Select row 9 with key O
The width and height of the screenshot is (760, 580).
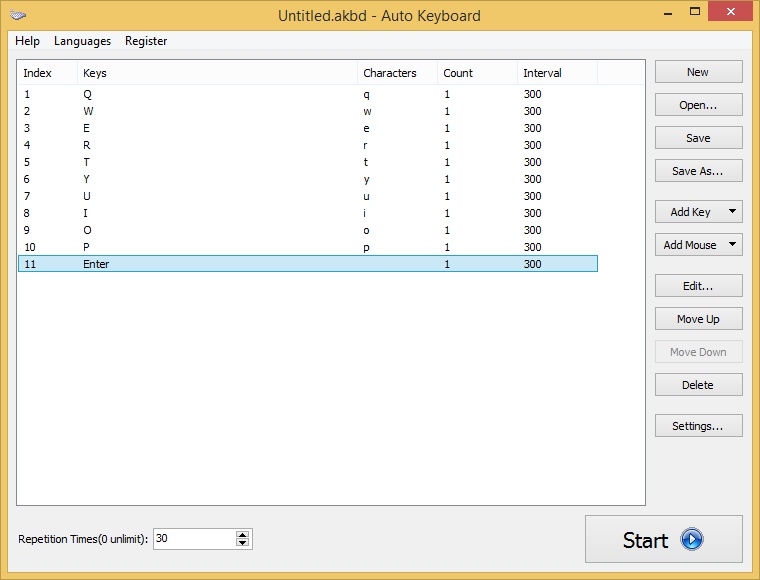308,230
